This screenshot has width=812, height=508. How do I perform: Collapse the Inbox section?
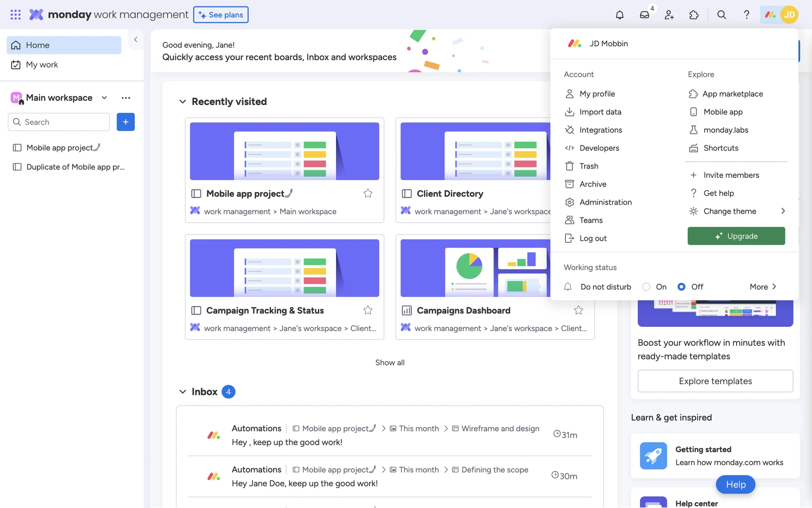(183, 392)
